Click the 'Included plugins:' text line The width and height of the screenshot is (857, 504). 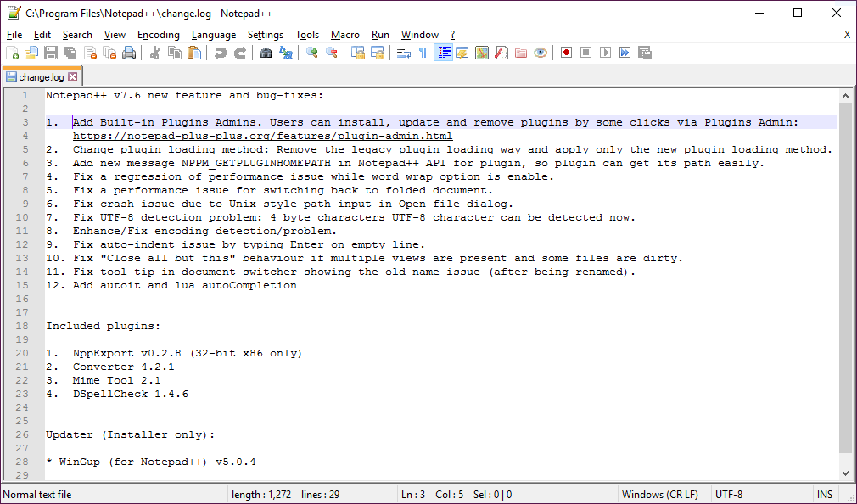[x=104, y=327]
